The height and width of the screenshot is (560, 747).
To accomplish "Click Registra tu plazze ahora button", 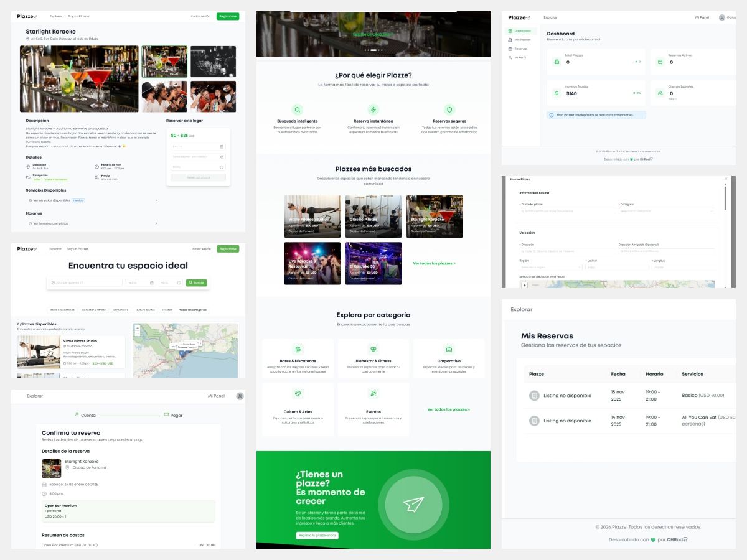I will coord(317,535).
